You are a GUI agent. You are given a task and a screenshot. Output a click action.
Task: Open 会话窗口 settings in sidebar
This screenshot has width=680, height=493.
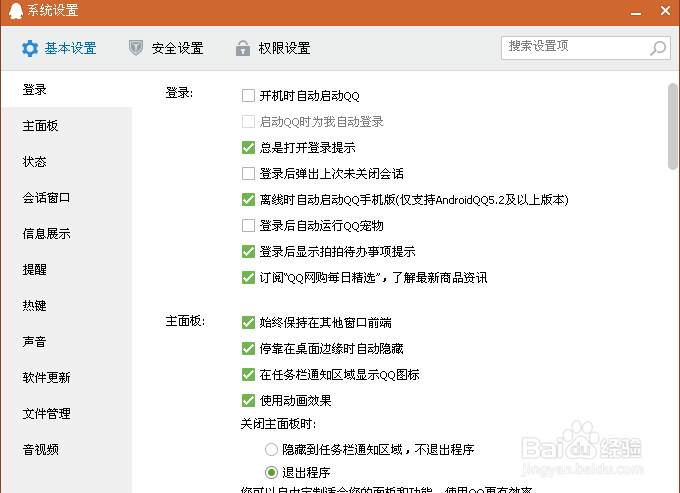66,198
